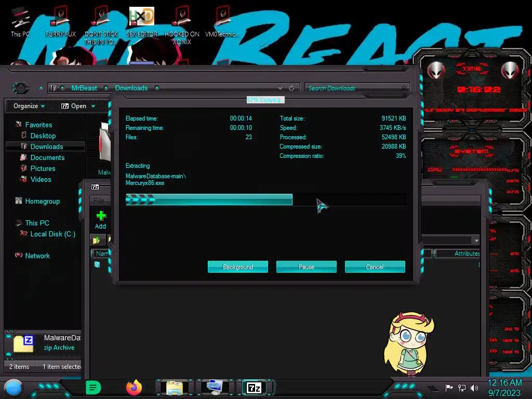Click the 7-Zip green Add button
Image resolution: width=532 pixels, height=399 pixels.
click(x=101, y=220)
